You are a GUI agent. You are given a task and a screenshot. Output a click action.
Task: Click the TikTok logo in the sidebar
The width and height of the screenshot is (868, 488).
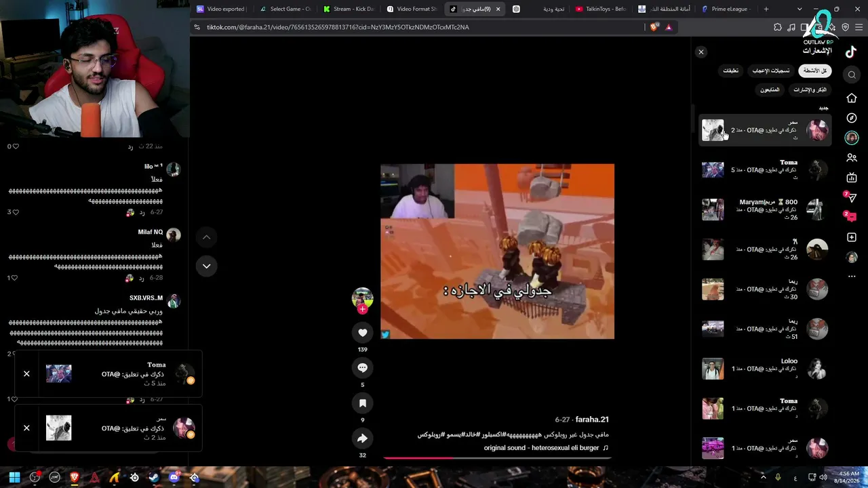[851, 53]
